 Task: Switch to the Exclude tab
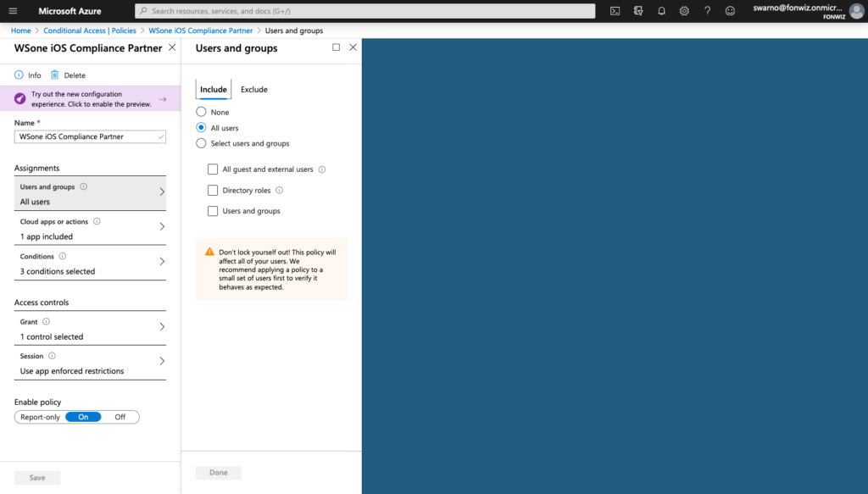coord(254,89)
